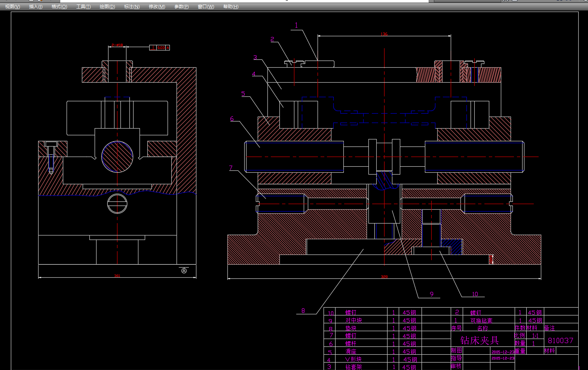588x370 pixels.
Task: Click the circled datum A symbol
Action: 184,271
